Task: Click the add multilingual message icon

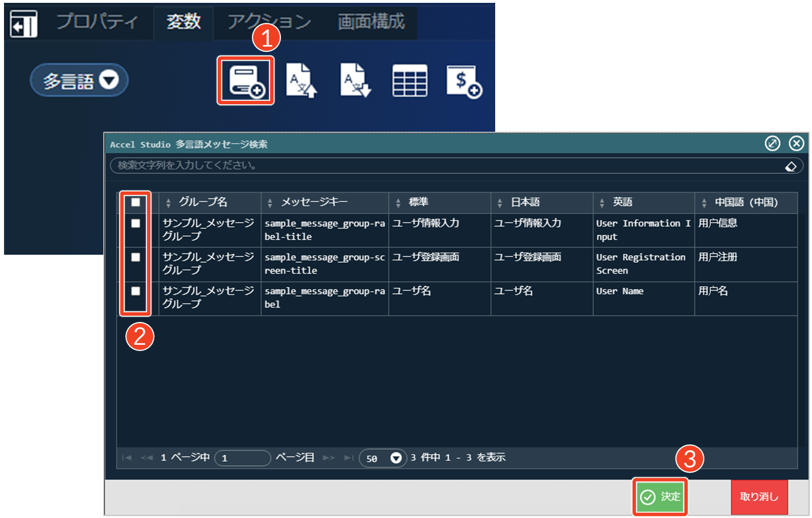Action: pos(246,81)
